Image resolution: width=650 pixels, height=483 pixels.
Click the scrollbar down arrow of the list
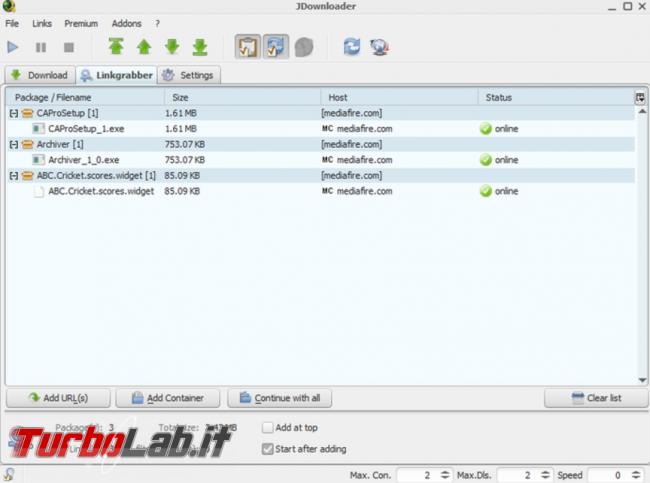point(642,380)
